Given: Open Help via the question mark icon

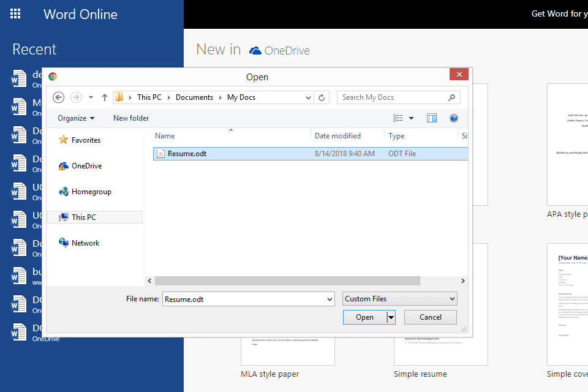Looking at the screenshot, I should [x=453, y=118].
